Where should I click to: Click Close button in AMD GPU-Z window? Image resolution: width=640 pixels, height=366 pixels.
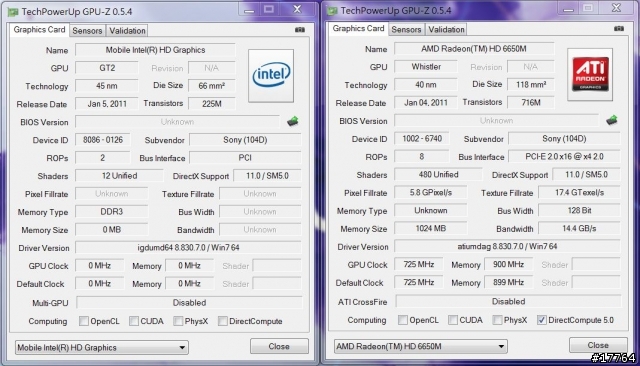click(x=598, y=345)
